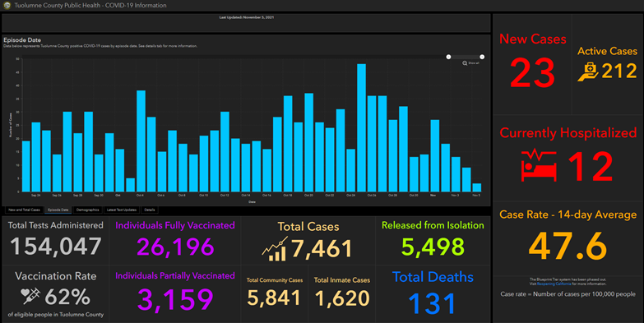Open the New and Total Cases tab

pyautogui.click(x=24, y=210)
